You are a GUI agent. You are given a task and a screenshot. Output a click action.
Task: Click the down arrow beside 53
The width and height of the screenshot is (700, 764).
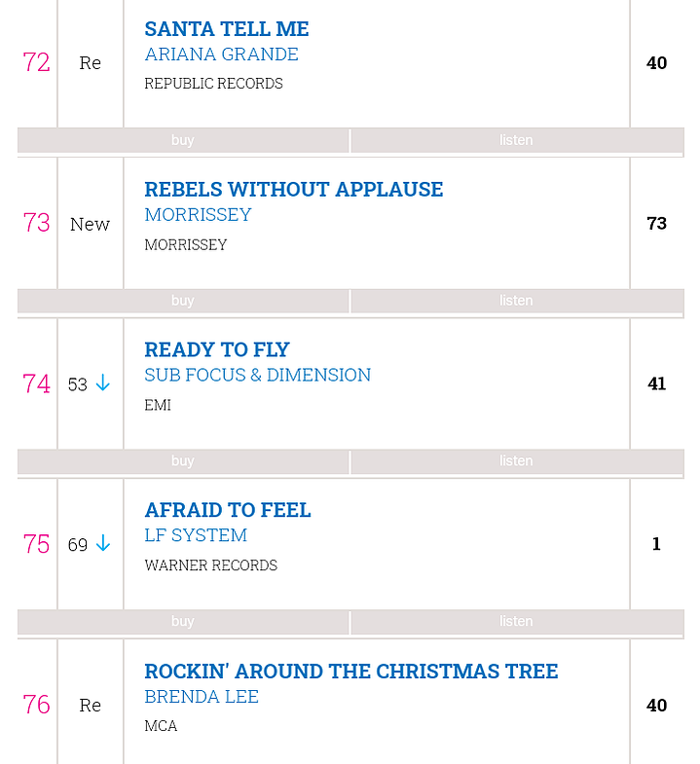click(x=103, y=383)
